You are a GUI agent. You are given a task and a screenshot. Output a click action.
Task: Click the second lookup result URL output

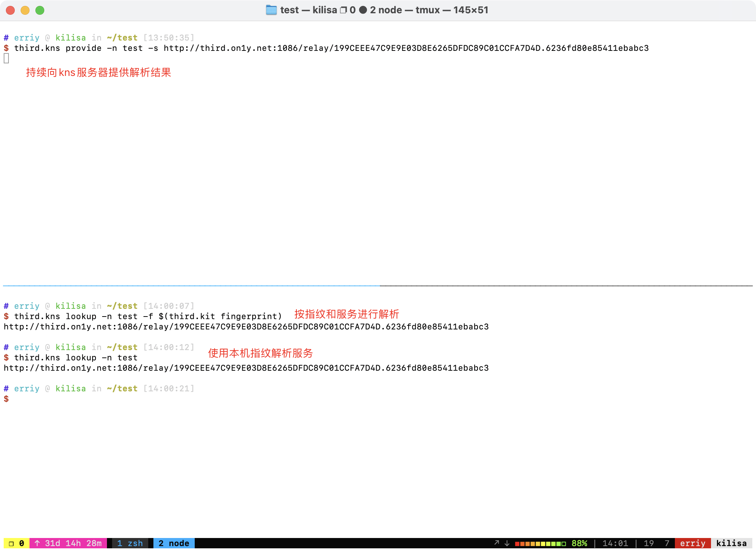pos(246,368)
